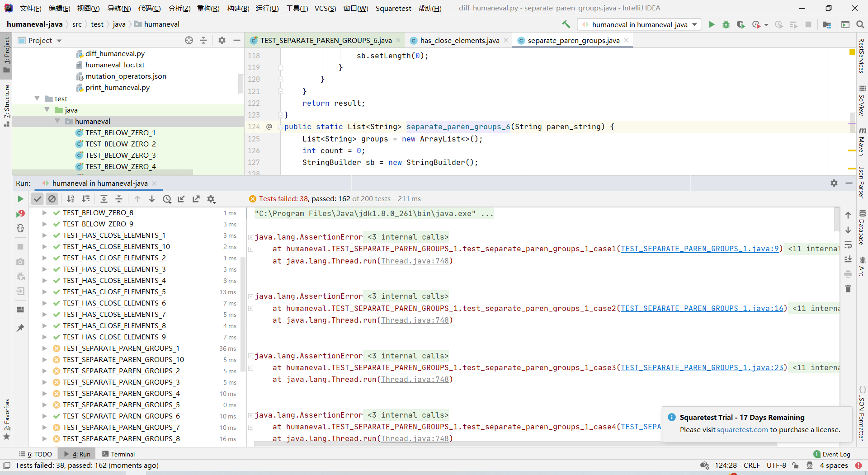Rerun failed tests icon
The height and width of the screenshot is (475, 868).
[20, 214]
